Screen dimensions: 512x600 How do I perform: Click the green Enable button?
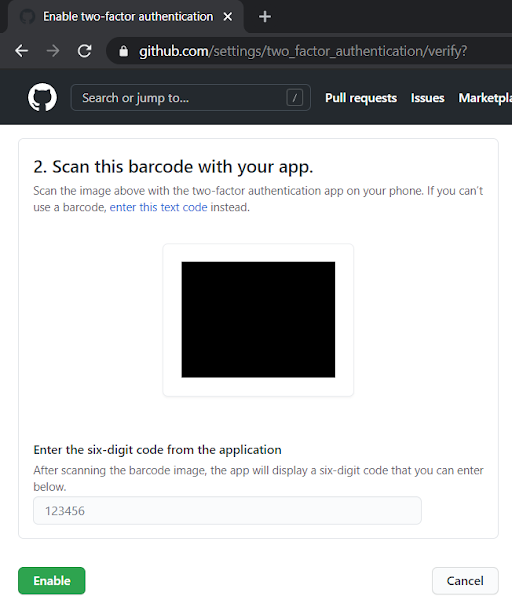pos(52,580)
